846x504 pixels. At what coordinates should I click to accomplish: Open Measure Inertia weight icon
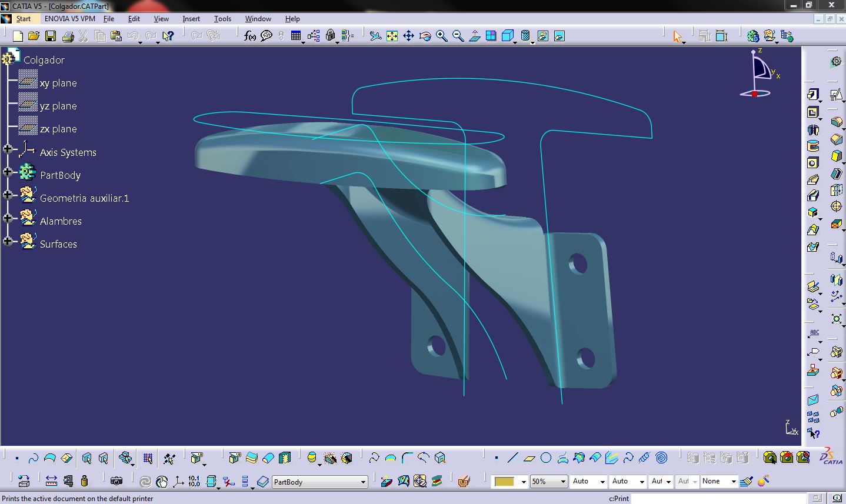coord(84,481)
